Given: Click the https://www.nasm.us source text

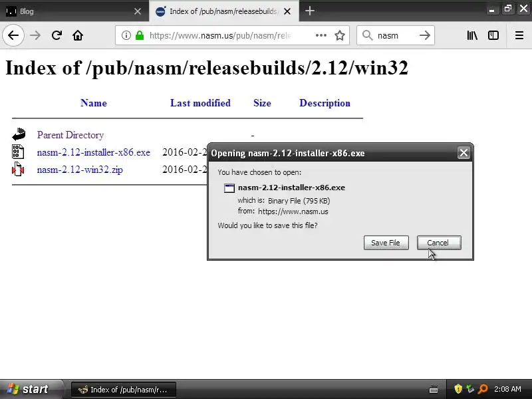Looking at the screenshot, I should (x=293, y=211).
